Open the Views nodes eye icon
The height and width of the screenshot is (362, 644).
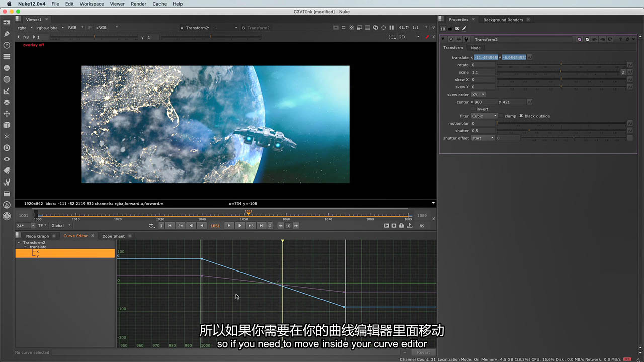(7, 159)
